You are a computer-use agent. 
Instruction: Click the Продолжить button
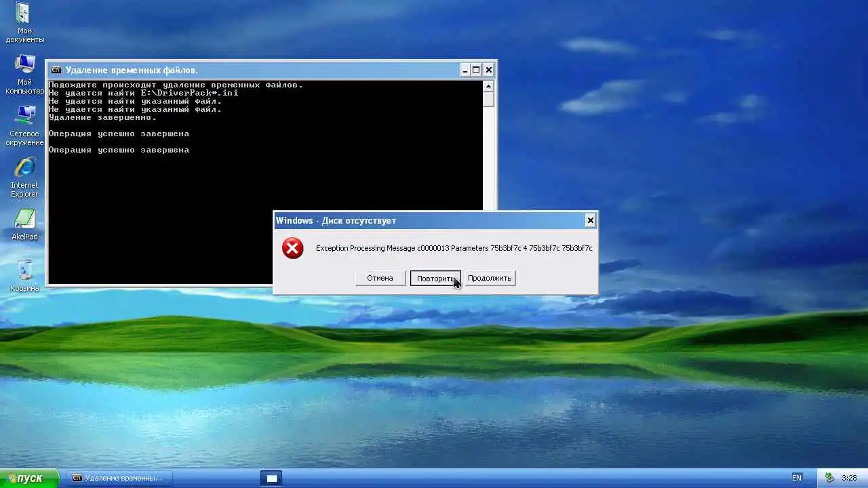point(490,278)
